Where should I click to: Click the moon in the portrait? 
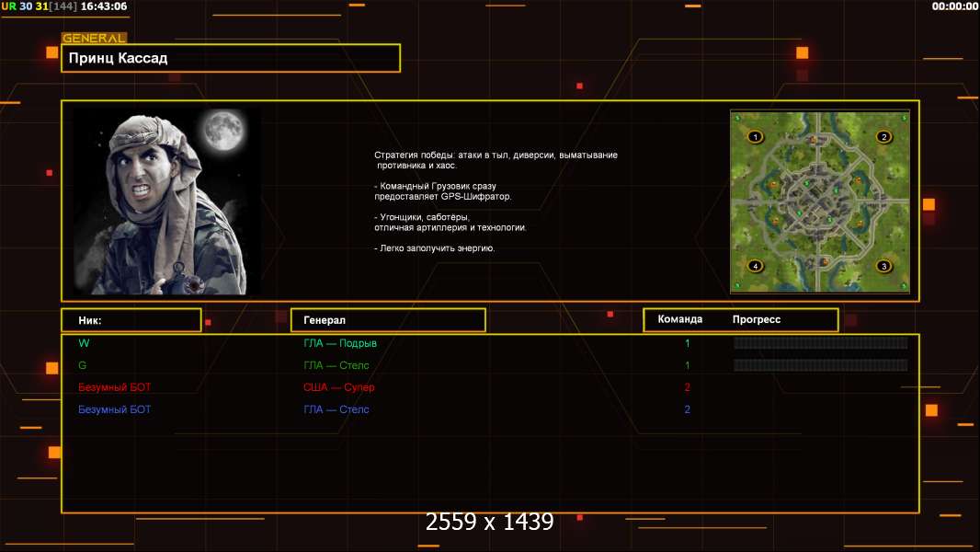(223, 130)
